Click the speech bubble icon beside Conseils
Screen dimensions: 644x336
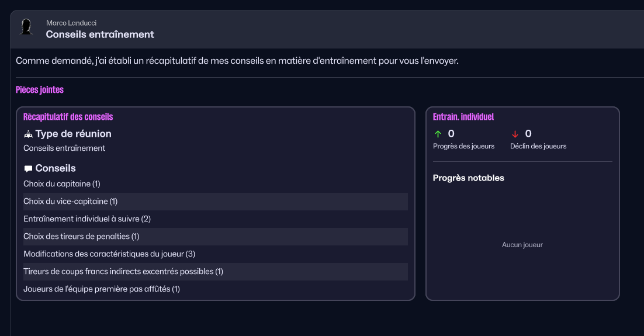point(28,169)
